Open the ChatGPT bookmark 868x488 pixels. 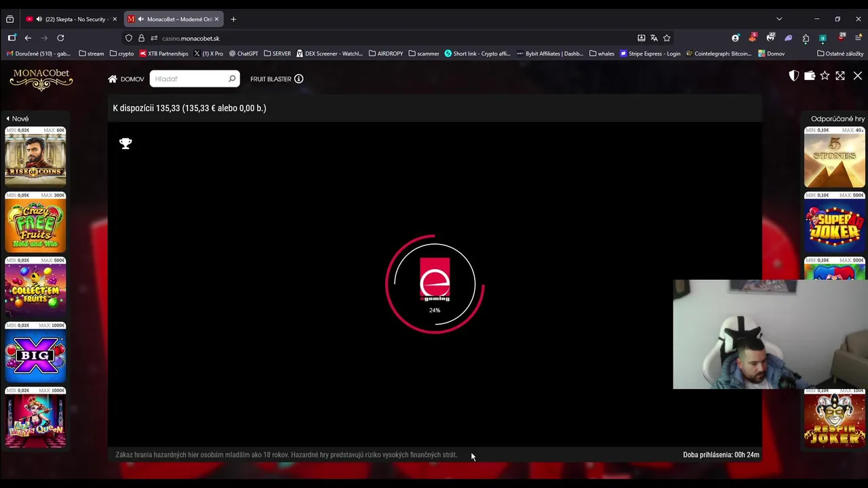pyautogui.click(x=243, y=54)
